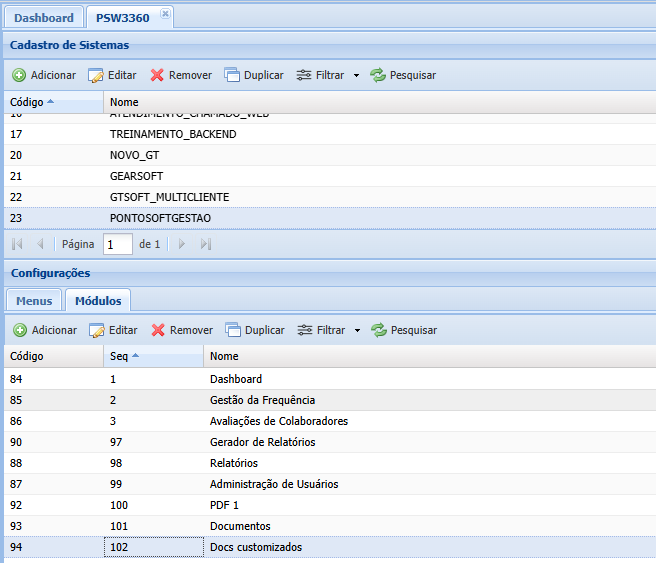Click Código cell 23 in systems grid
The image size is (656, 563).
pyautogui.click(x=54, y=218)
